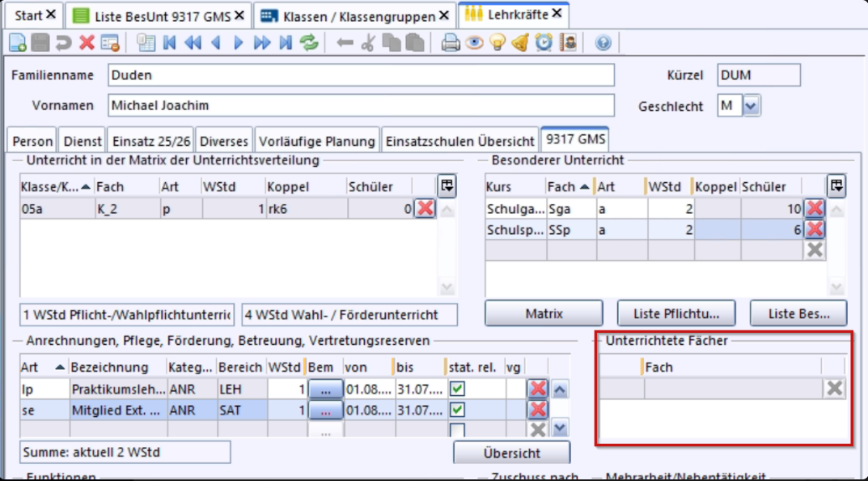Open help with the blue question mark
This screenshot has width=868, height=481.
tap(603, 43)
